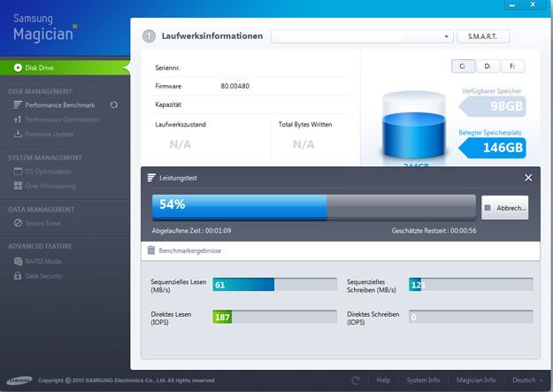Open Performance Optimization menu entry
This screenshot has height=392, width=553.
62,119
